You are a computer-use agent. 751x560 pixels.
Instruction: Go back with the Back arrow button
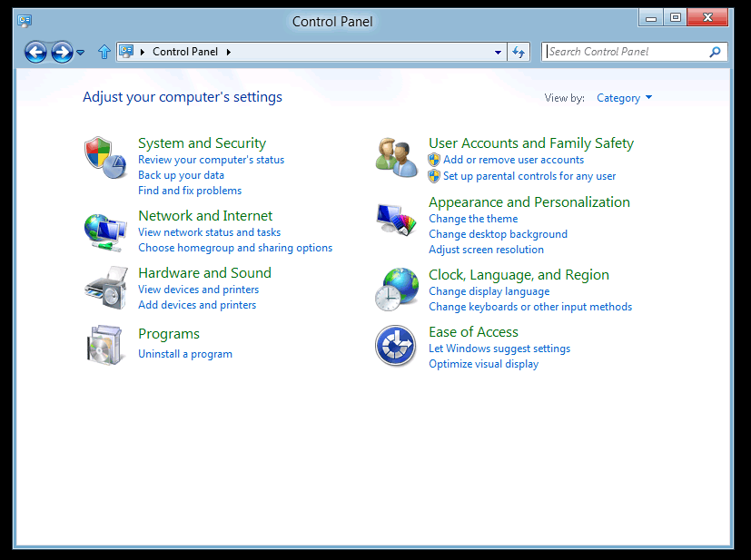click(36, 52)
